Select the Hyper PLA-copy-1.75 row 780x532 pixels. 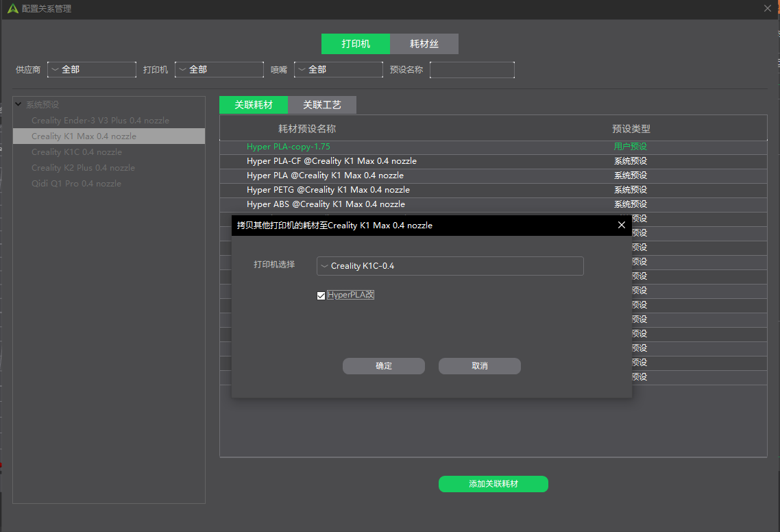point(493,147)
